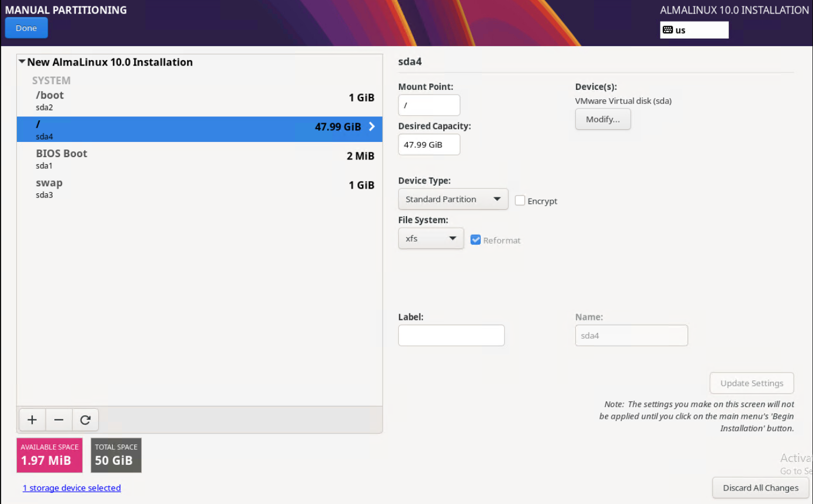The width and height of the screenshot is (813, 504).
Task: Click the Update Settings button
Action: pos(752,383)
